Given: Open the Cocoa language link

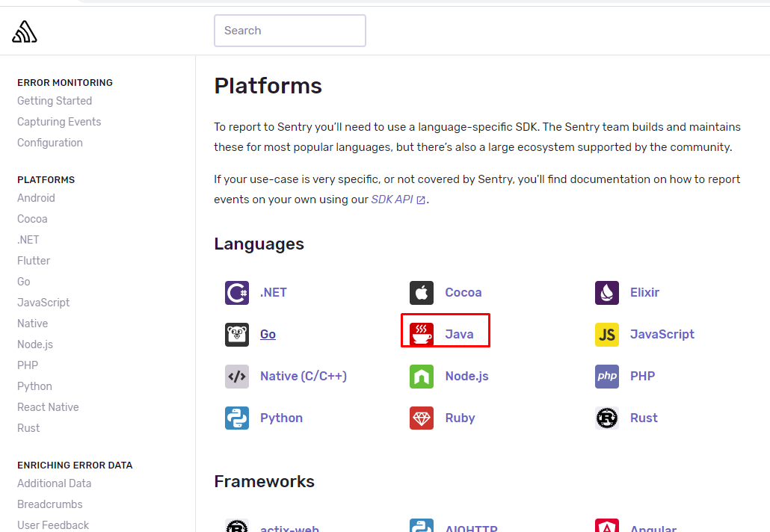Looking at the screenshot, I should 463,292.
